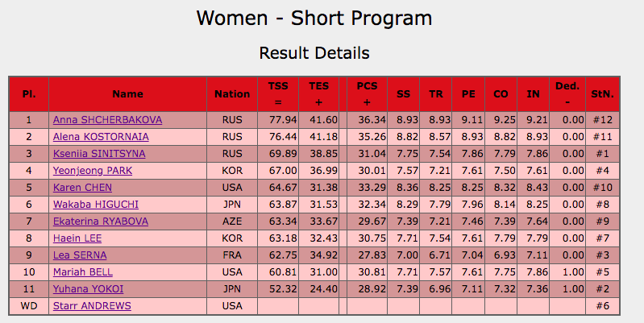Image resolution: width=644 pixels, height=323 pixels.
Task: Click the StN. column header
Action: pos(603,94)
